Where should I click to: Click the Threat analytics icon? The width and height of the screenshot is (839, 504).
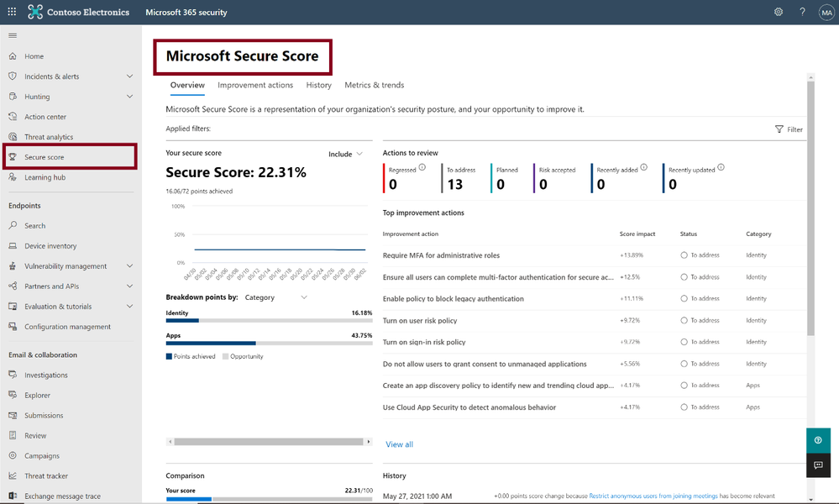[x=13, y=136]
